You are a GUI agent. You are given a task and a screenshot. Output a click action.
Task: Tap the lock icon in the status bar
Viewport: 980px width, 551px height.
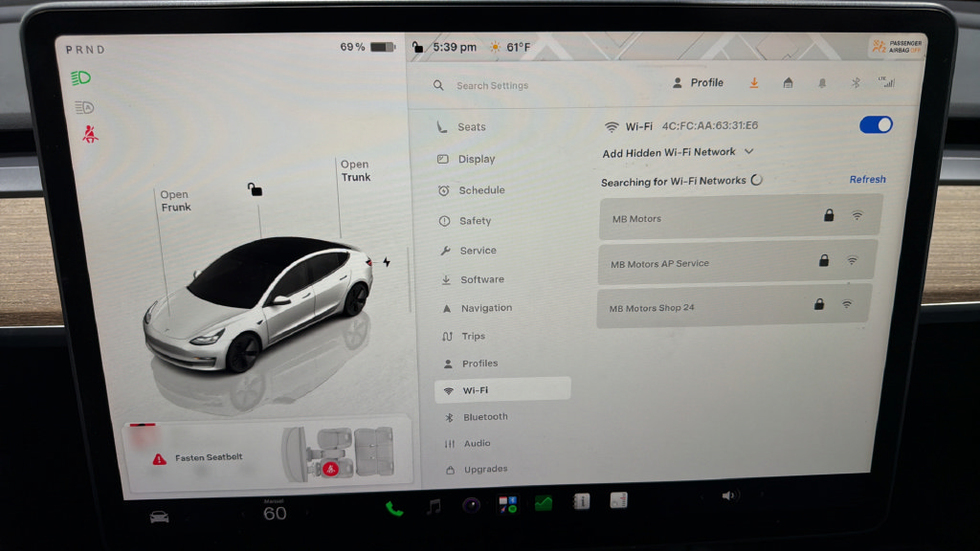tap(417, 47)
